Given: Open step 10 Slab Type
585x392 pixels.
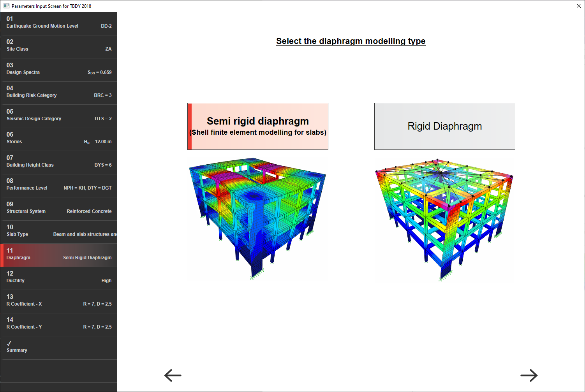Looking at the screenshot, I should click(59, 232).
